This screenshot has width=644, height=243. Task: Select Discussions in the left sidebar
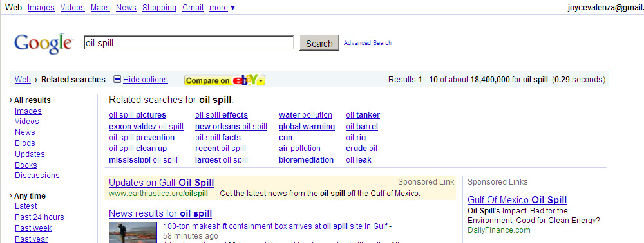click(37, 175)
